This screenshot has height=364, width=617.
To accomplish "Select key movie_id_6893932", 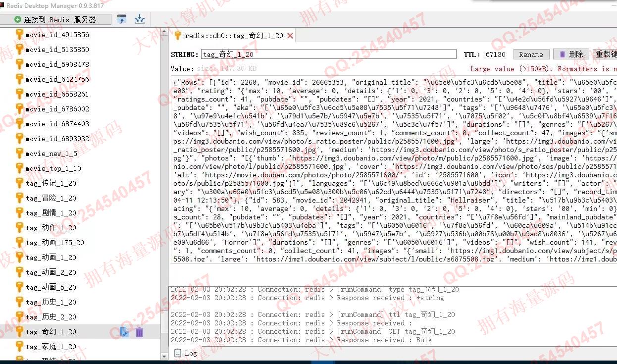I will (x=57, y=139).
